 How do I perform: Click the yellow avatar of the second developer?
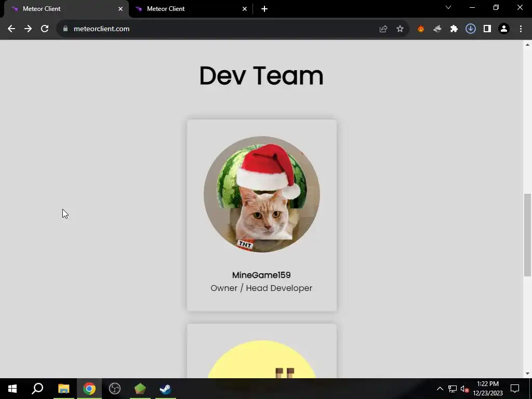click(x=262, y=359)
